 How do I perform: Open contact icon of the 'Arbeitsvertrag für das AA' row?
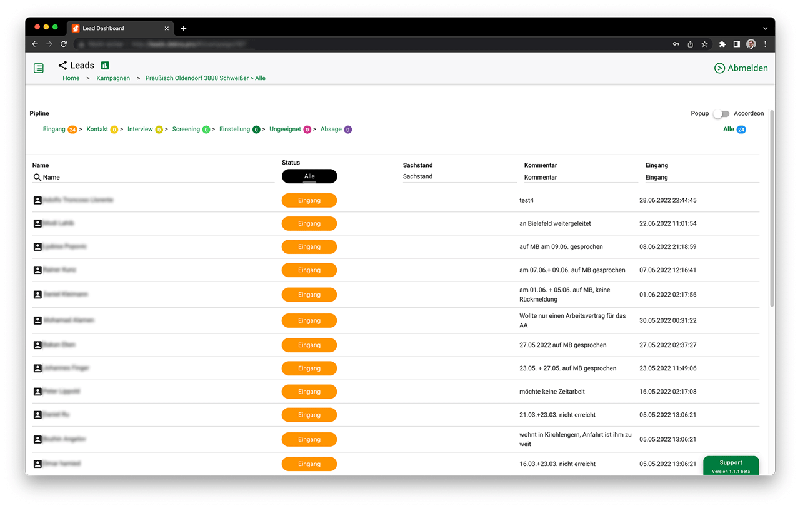point(38,321)
